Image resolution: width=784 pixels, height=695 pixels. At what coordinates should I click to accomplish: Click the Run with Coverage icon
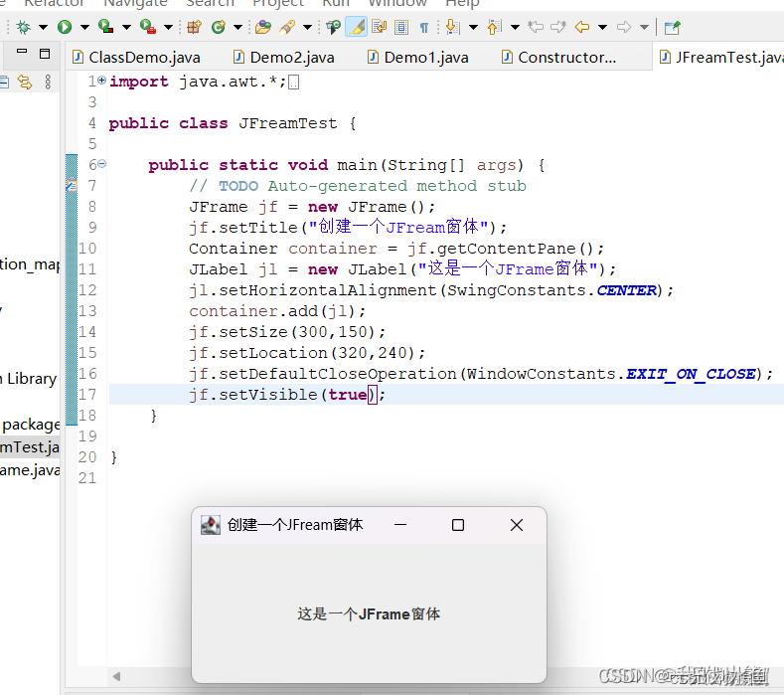105,27
